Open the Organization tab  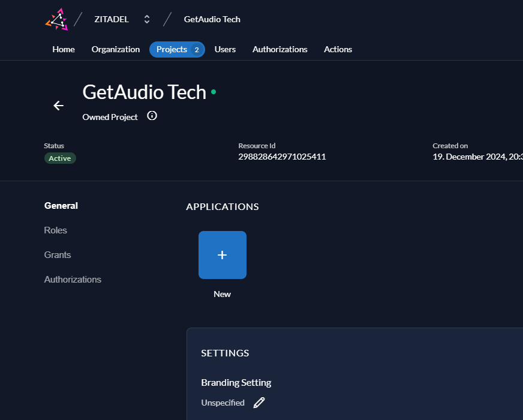[116, 49]
